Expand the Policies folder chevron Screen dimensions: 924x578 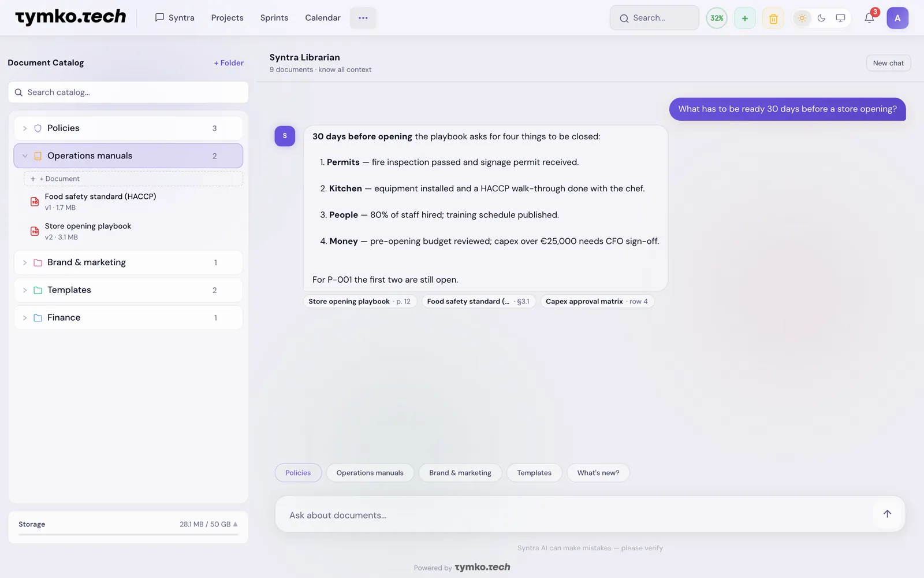(25, 128)
